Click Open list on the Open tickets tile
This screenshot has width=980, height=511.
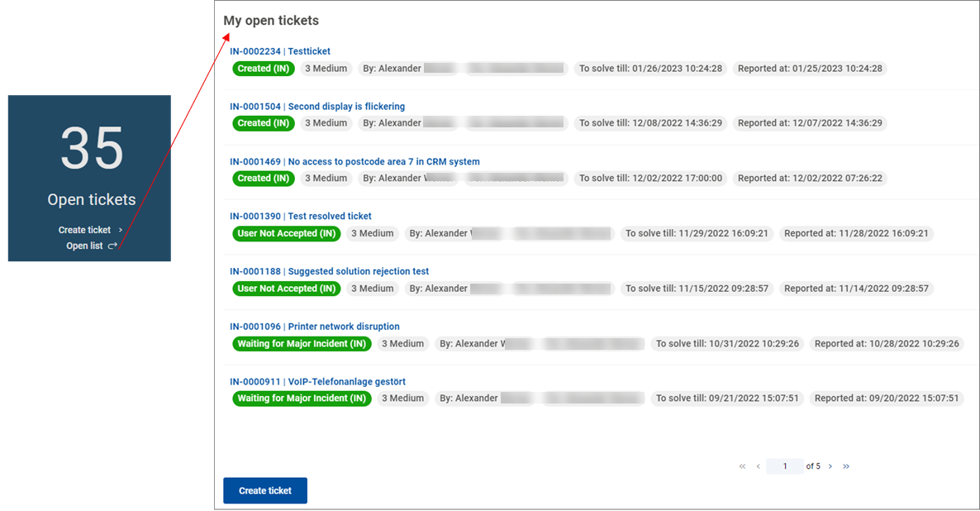(84, 246)
